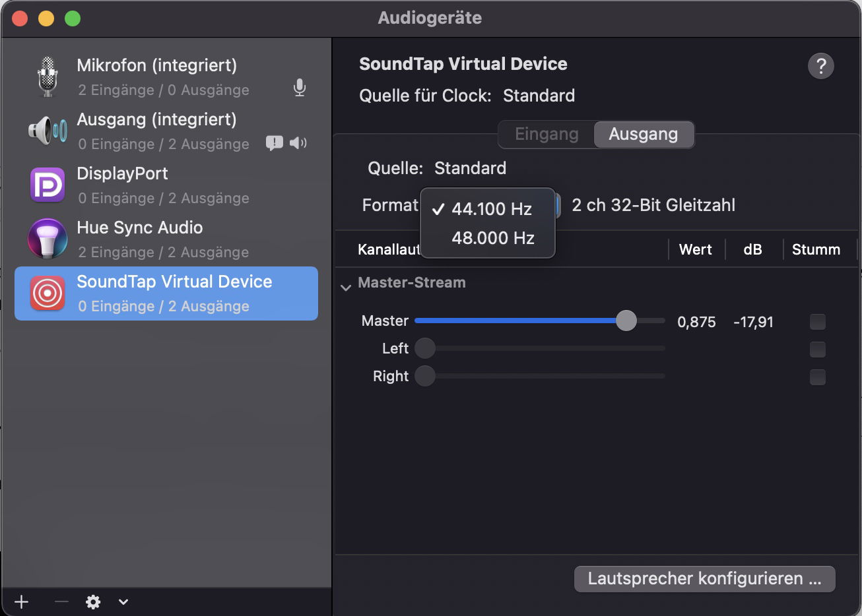Click the Right channel slider knob
This screenshot has width=862, height=616.
pos(425,376)
